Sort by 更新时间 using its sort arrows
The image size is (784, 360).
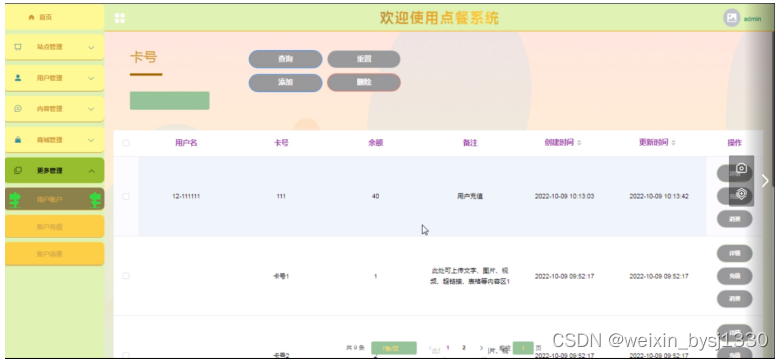tap(674, 143)
